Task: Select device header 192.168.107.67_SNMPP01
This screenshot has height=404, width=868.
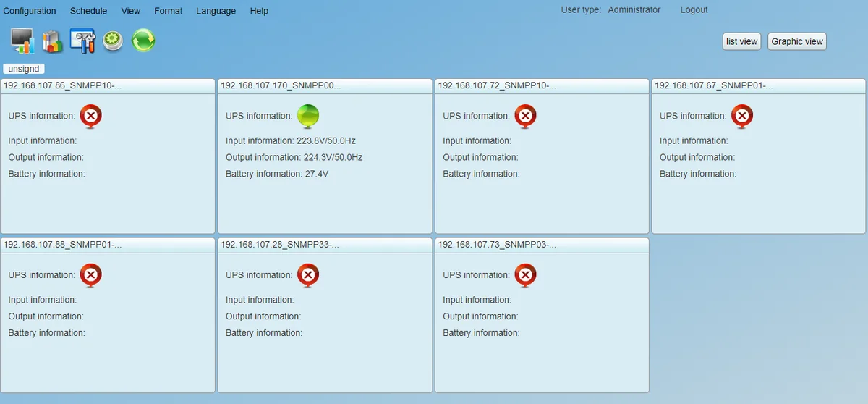Action: click(759, 85)
